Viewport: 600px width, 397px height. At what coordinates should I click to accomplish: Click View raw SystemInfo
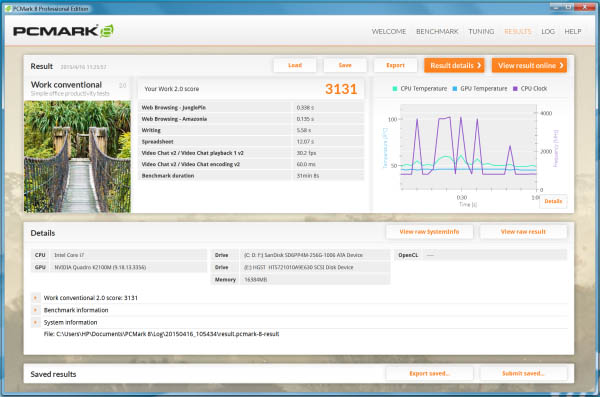click(429, 232)
